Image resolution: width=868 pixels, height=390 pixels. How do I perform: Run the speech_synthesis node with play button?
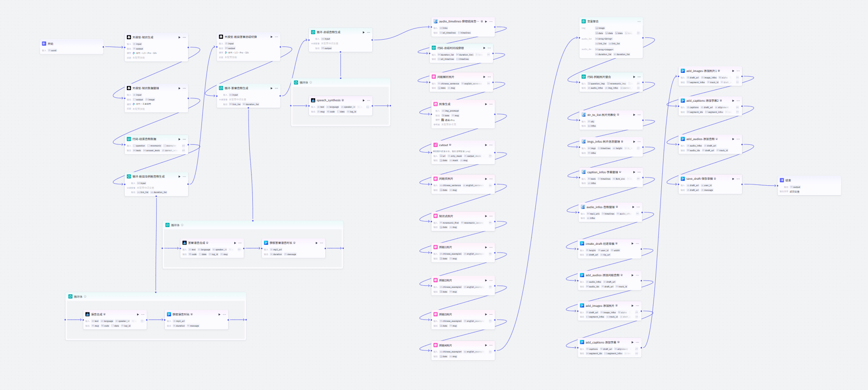364,100
